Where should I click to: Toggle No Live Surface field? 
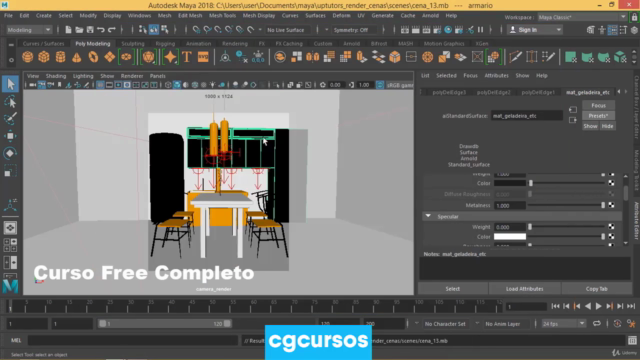[286, 30]
